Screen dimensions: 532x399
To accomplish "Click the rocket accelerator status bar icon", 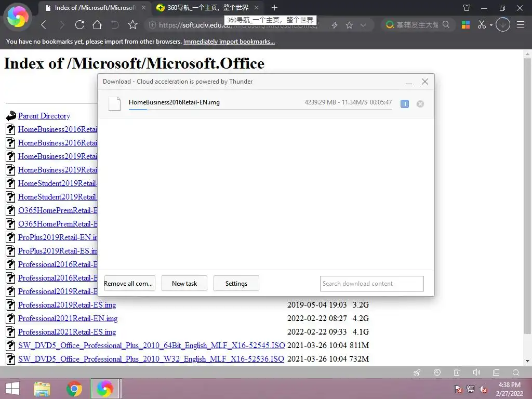I will coord(417,373).
